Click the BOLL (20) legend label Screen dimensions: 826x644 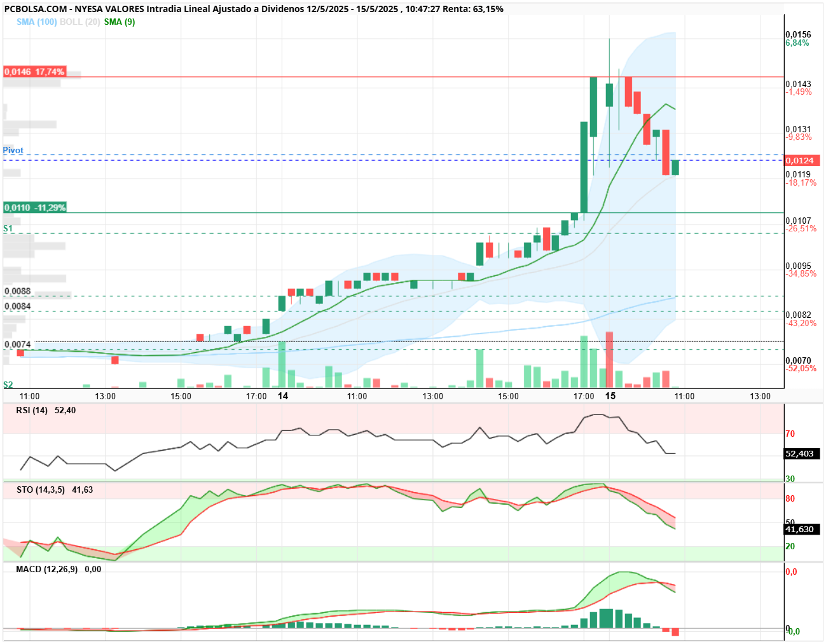point(79,22)
